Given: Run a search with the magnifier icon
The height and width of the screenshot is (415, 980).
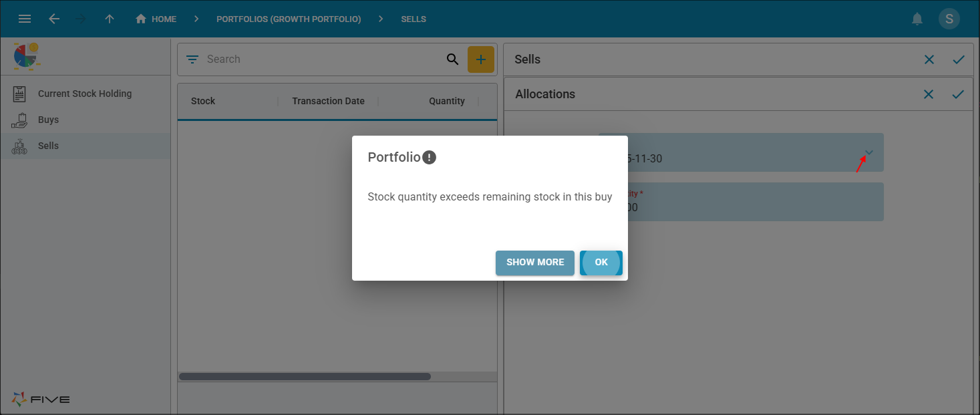Looking at the screenshot, I should click(x=452, y=59).
